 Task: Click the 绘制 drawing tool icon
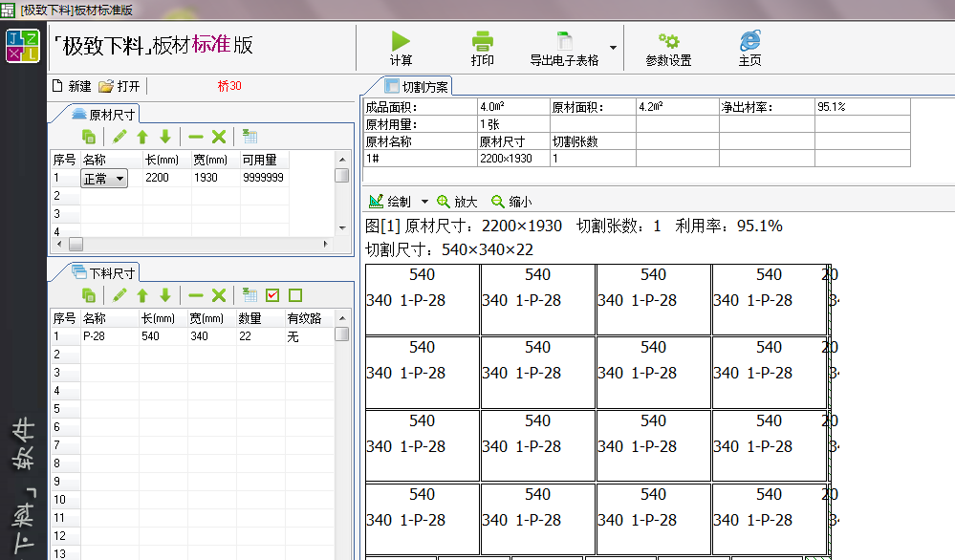pos(377,202)
